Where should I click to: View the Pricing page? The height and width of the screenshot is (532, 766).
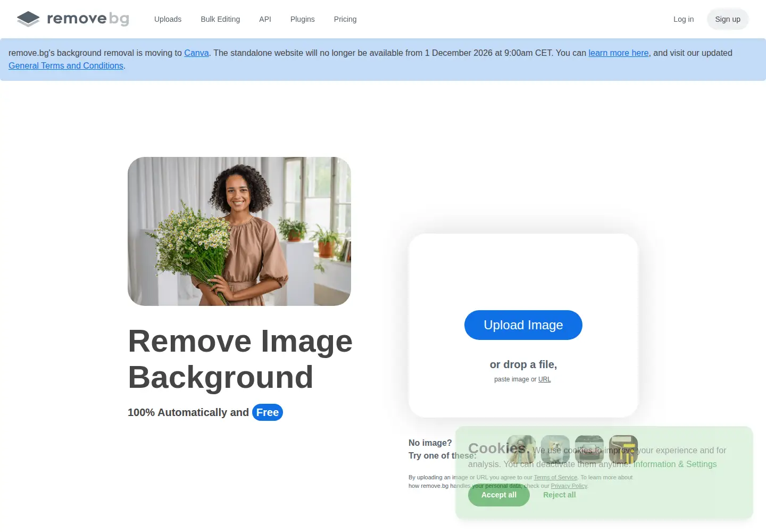tap(345, 19)
